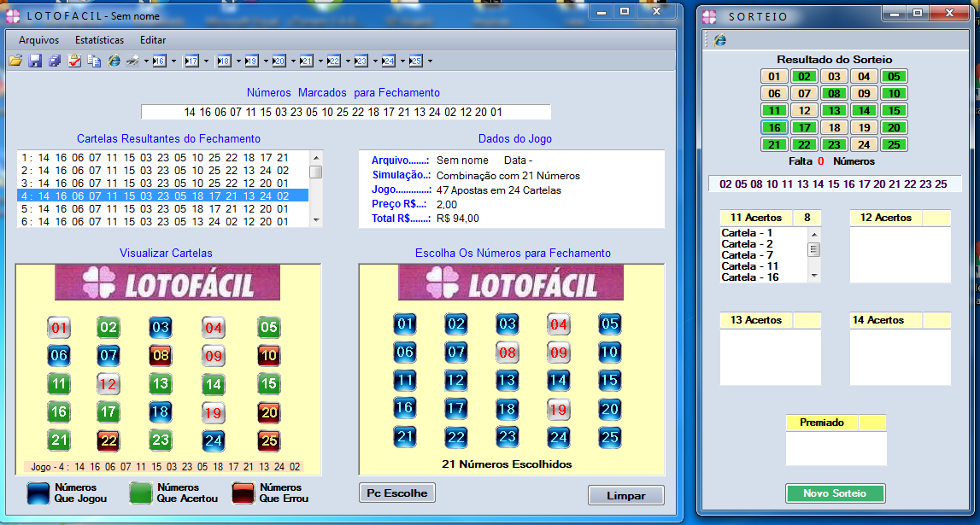Open the Internet Explorer icon in LOTOFACIL toolbar
The image size is (980, 525).
[114, 61]
